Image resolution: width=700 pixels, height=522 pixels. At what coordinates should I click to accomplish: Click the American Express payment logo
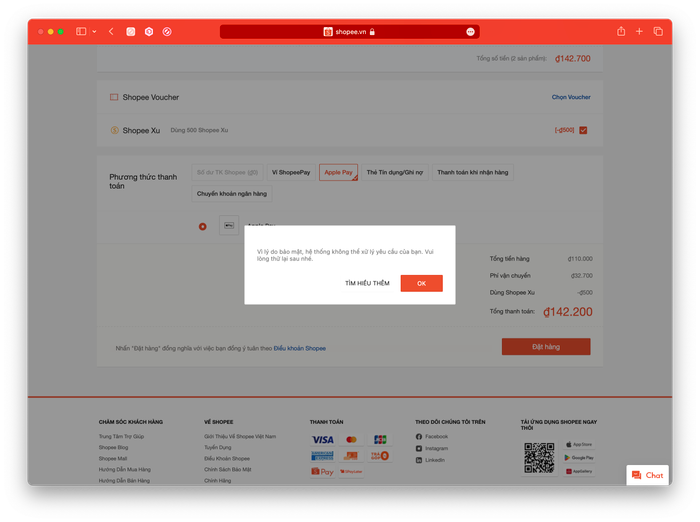pyautogui.click(x=322, y=456)
